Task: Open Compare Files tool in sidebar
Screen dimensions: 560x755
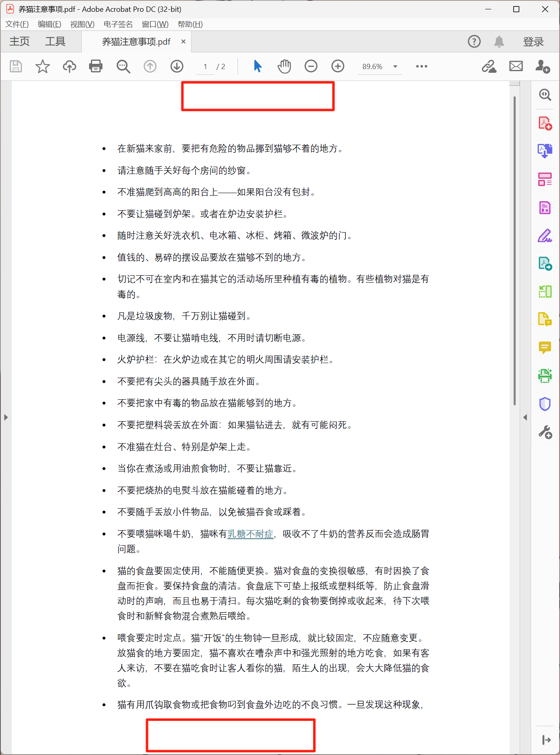Action: 545,292
